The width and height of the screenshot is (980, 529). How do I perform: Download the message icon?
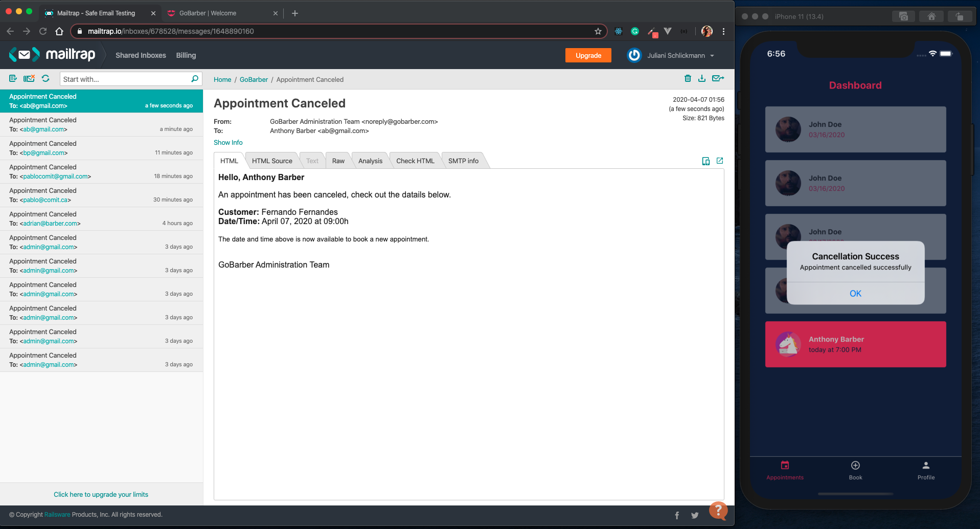tap(702, 78)
